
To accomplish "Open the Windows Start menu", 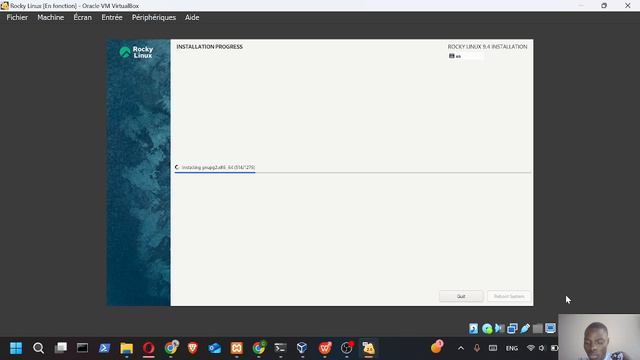I will click(x=16, y=348).
